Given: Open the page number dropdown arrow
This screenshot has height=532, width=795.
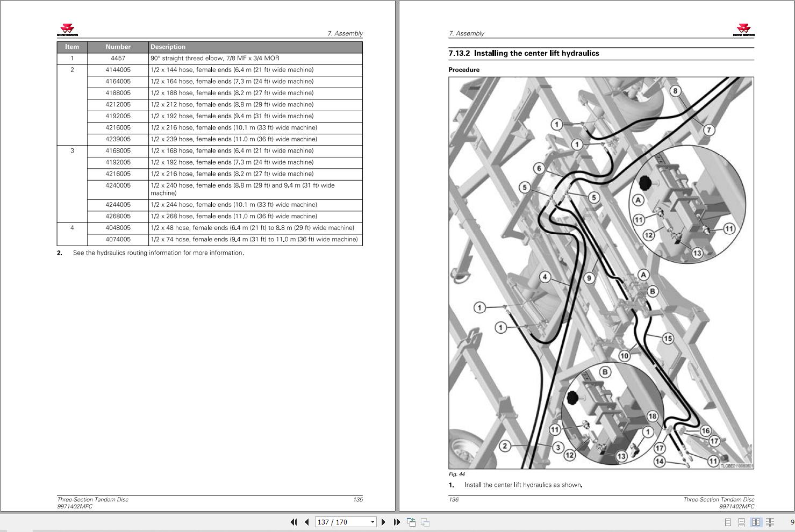Looking at the screenshot, I should 373,522.
